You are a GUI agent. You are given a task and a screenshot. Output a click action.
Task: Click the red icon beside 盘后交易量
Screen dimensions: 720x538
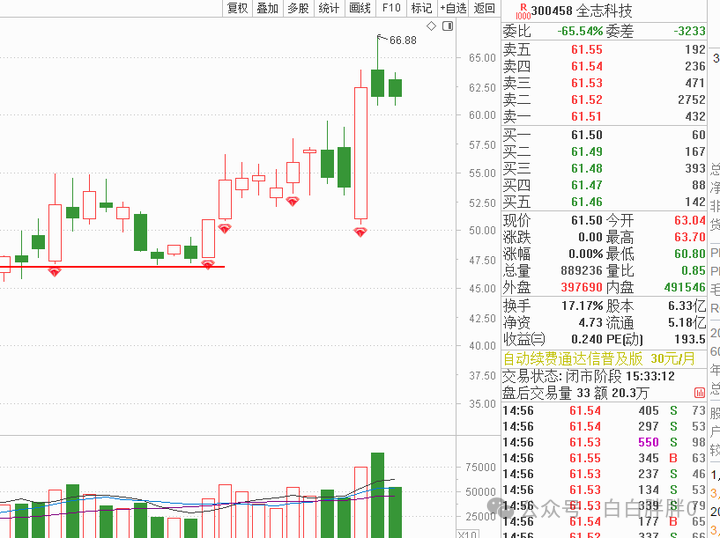pyautogui.click(x=699, y=392)
